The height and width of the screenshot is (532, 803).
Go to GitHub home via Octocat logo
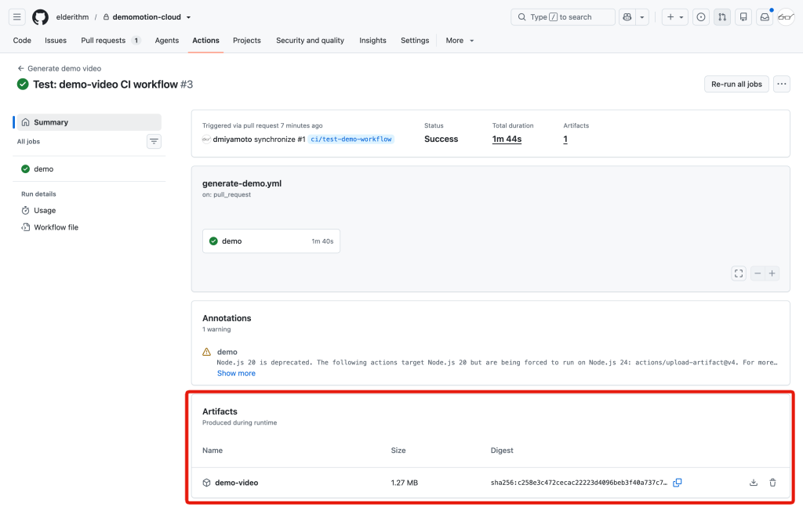pos(41,17)
